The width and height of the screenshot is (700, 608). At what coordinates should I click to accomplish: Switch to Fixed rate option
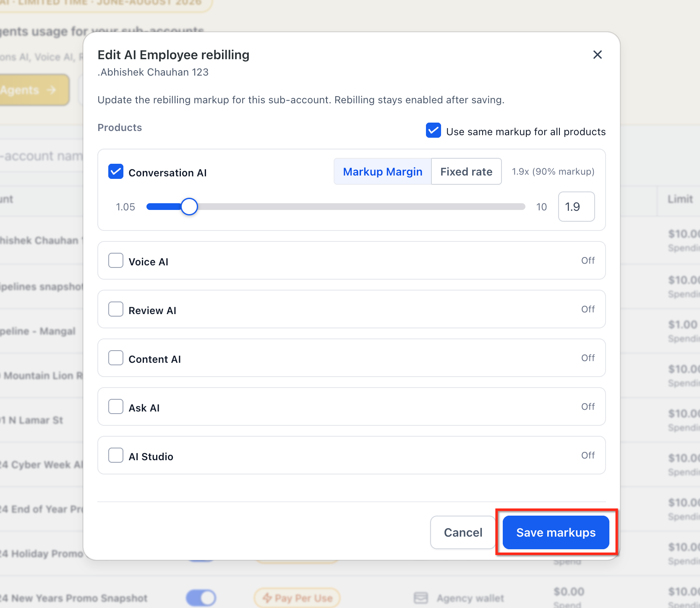[x=466, y=171]
